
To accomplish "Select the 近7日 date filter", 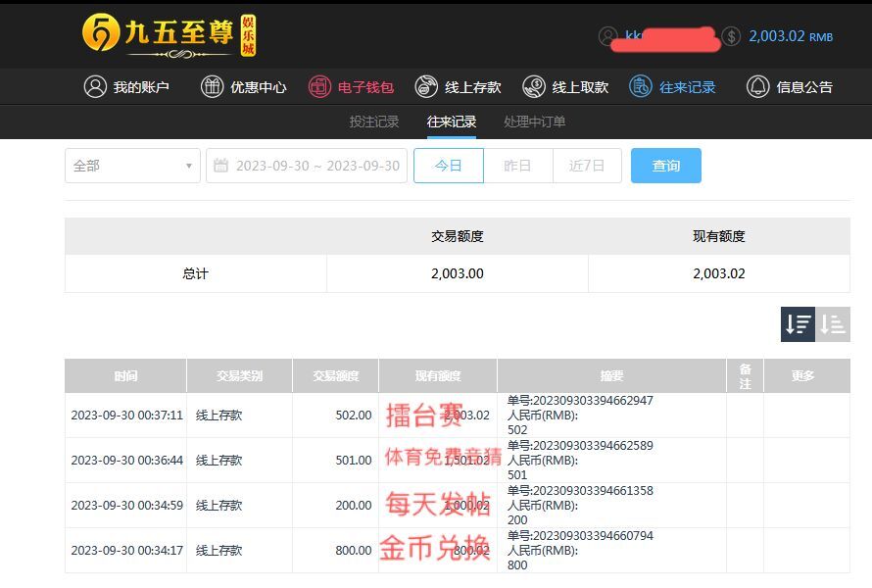I will [x=587, y=166].
